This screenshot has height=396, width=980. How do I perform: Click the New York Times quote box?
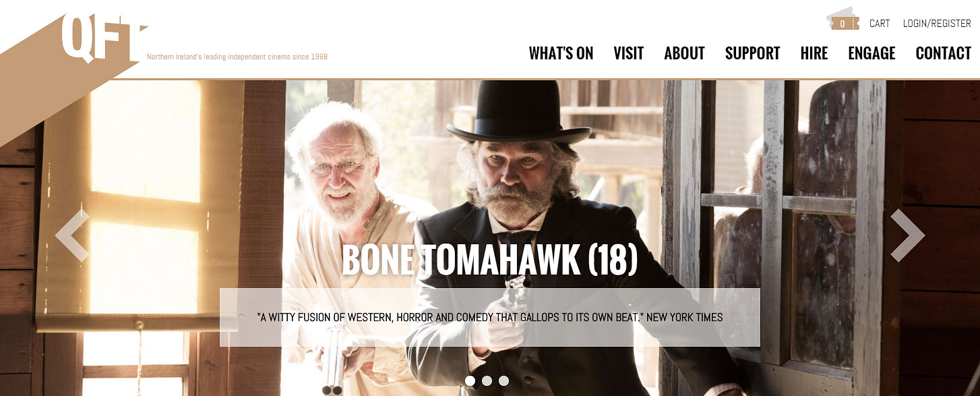[490, 317]
